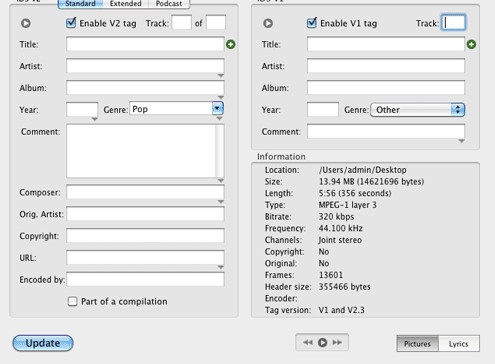Skip to the next track with the fast-forward button
This screenshot has height=364, width=495.
(337, 342)
